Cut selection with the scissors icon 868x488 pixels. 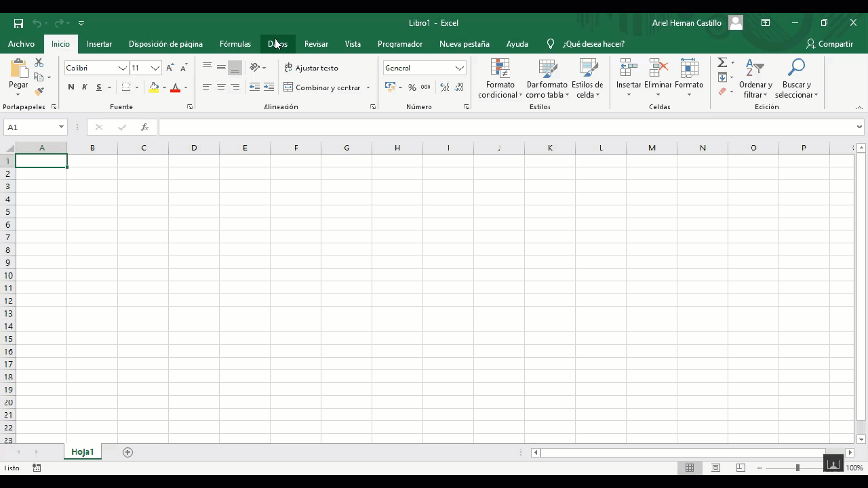(x=39, y=62)
